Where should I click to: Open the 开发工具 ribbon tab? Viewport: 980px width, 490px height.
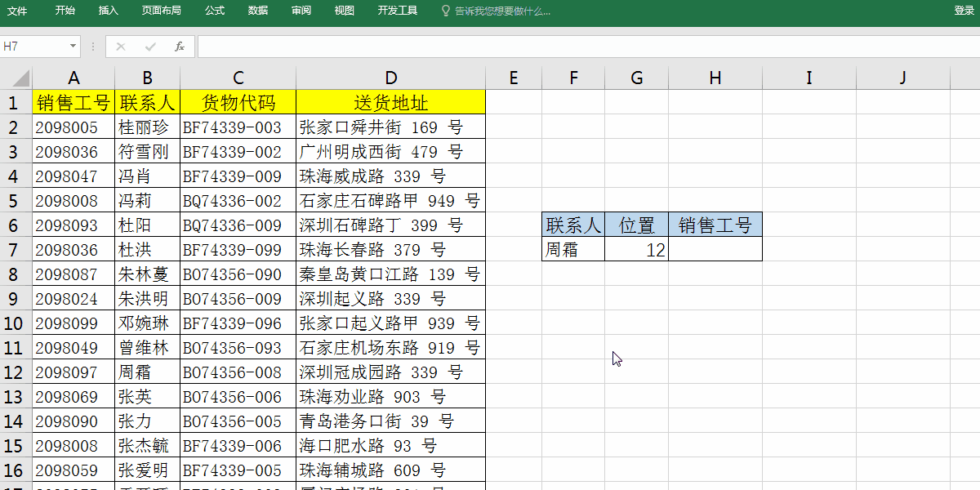[398, 11]
